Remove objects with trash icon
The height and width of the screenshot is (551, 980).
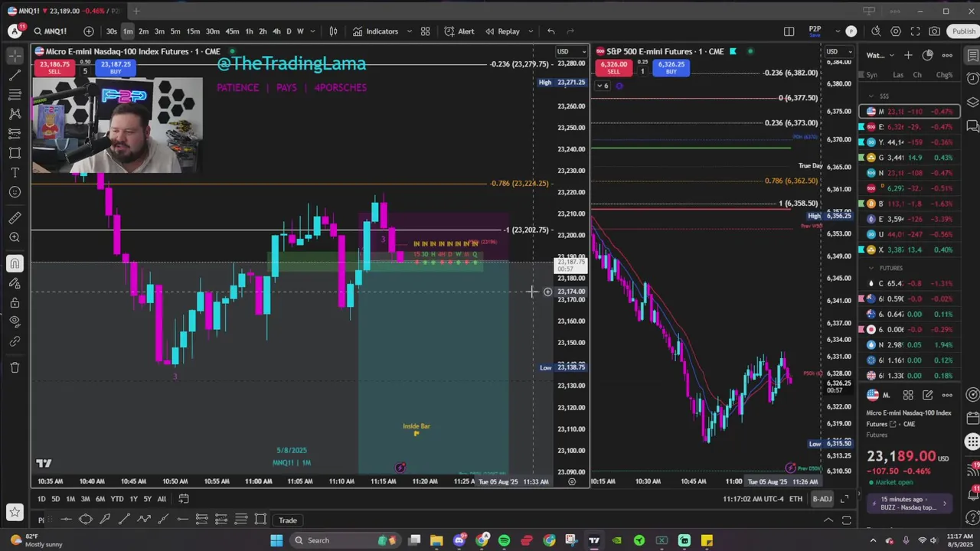[x=15, y=367]
